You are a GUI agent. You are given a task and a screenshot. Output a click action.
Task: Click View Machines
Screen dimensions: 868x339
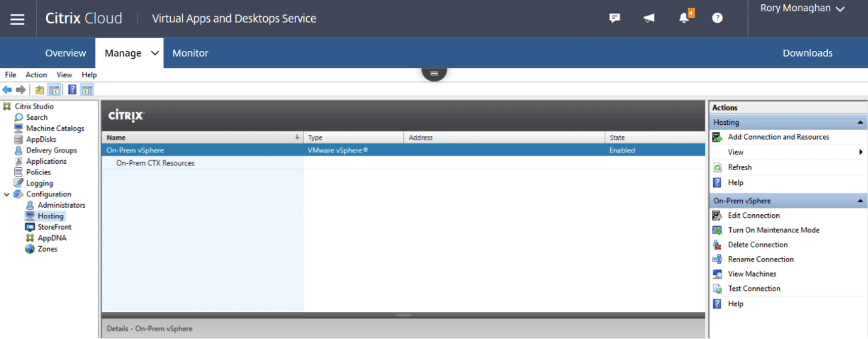(752, 274)
